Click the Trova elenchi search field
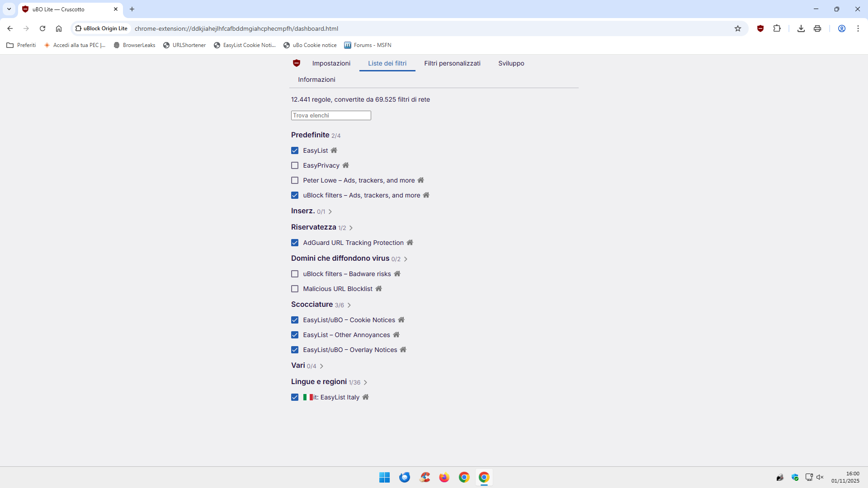This screenshot has width=868, height=488. coord(331,116)
